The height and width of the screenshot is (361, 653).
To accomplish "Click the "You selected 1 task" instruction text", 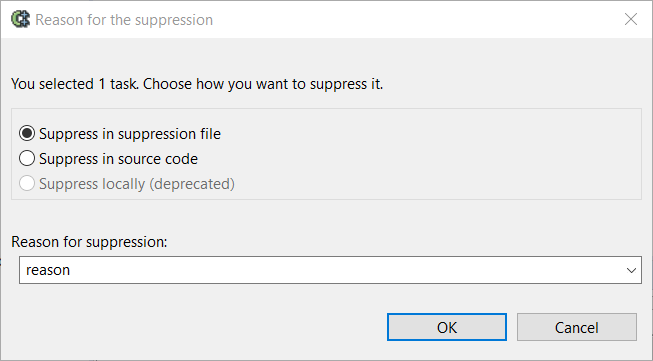I will click(x=197, y=84).
